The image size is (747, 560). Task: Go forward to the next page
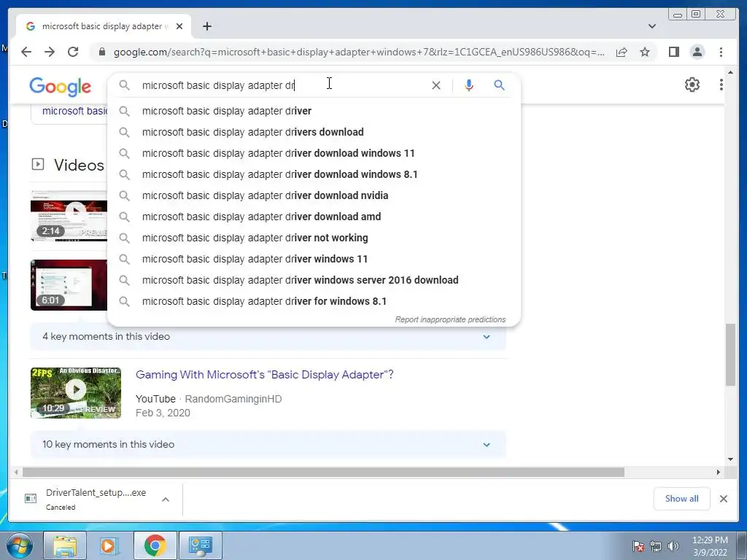(50, 52)
